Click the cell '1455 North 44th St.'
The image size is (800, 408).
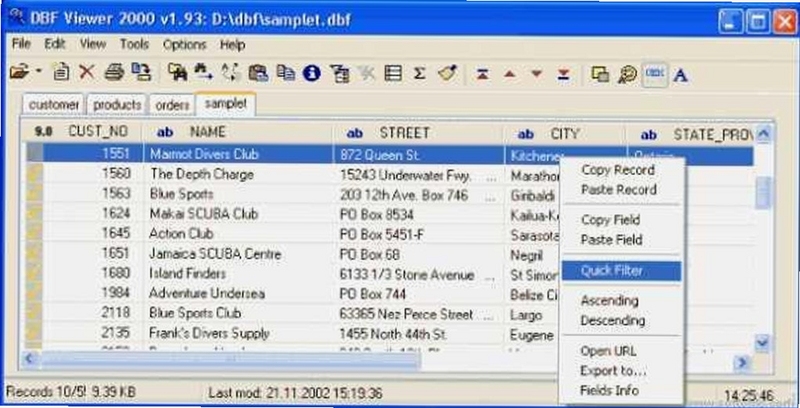point(418,334)
